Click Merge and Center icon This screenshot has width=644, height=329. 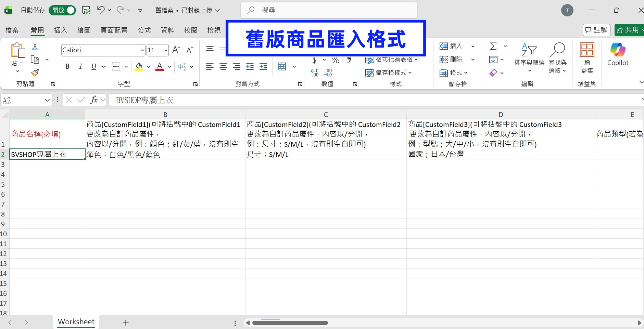282,67
